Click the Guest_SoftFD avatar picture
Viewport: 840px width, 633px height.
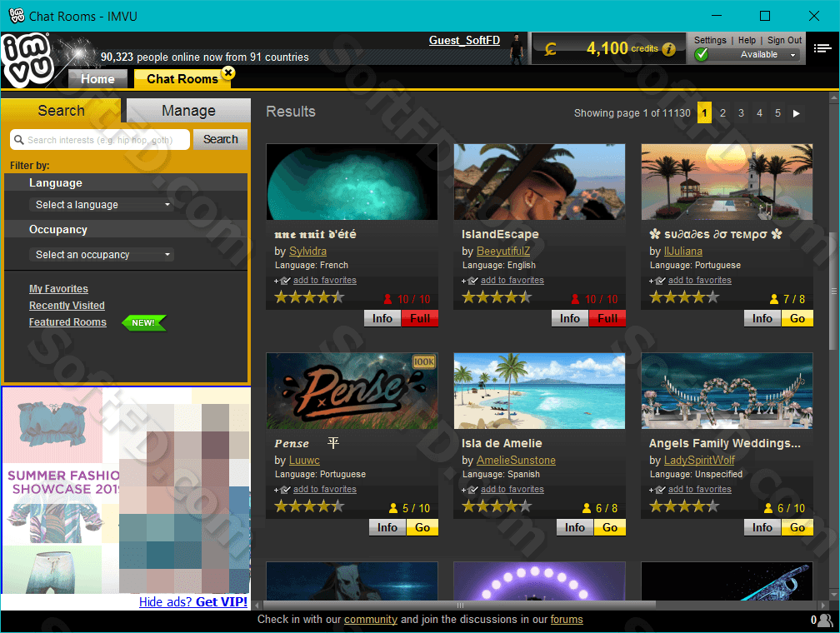coord(517,49)
